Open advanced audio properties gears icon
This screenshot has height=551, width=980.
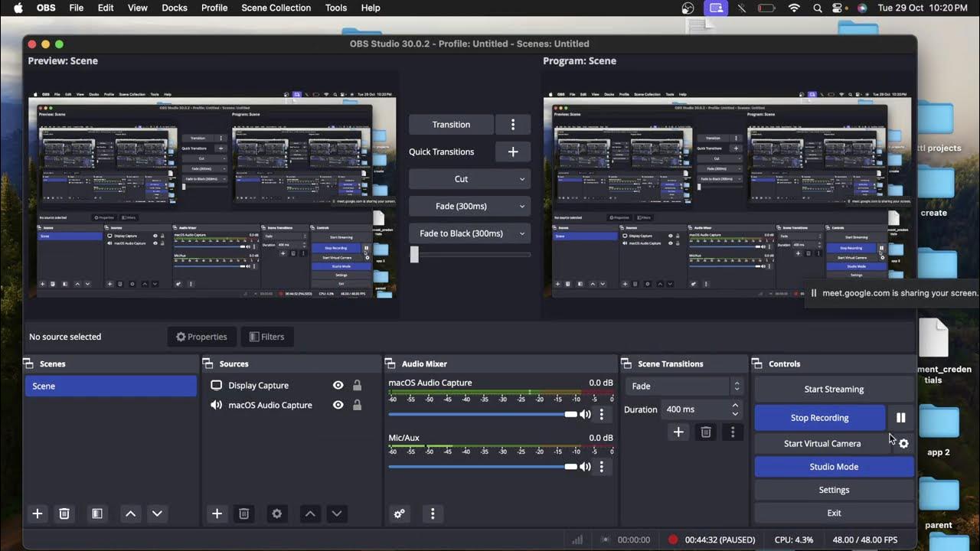(x=399, y=514)
